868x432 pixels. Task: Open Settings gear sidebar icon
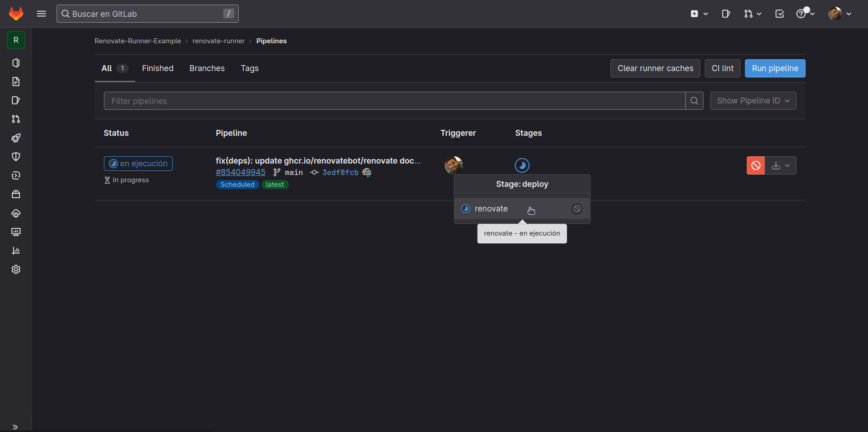pos(16,269)
